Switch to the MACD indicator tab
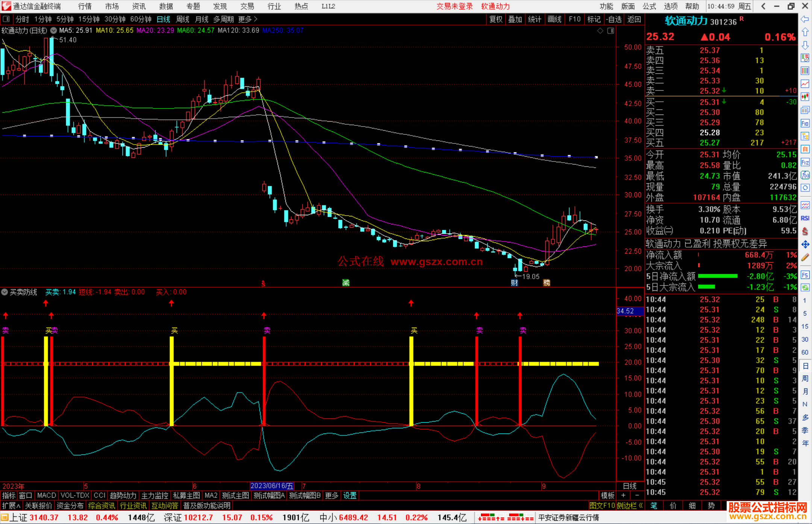 [46, 495]
